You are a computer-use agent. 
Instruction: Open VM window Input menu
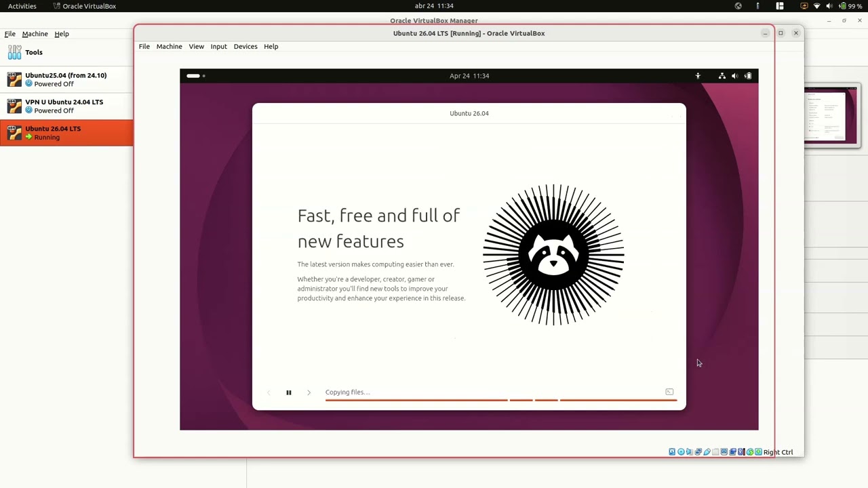click(218, 46)
